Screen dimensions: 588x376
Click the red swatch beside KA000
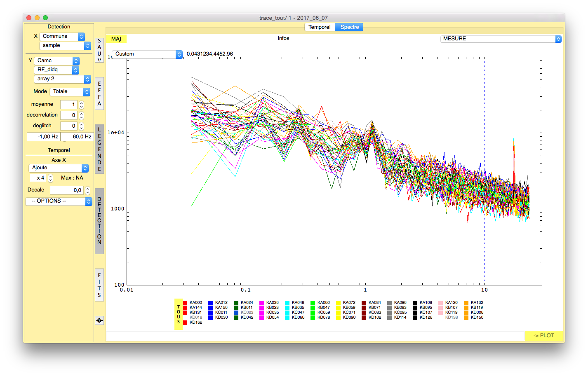pos(185,303)
